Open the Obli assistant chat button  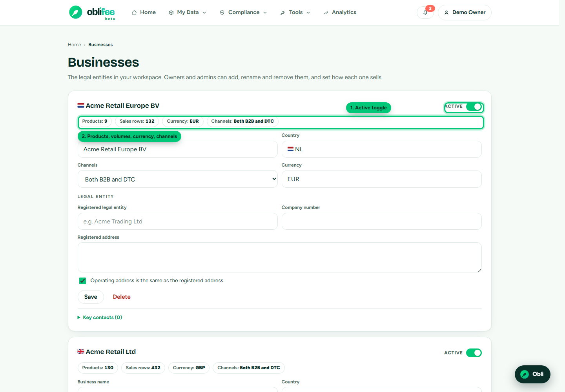pos(532,374)
